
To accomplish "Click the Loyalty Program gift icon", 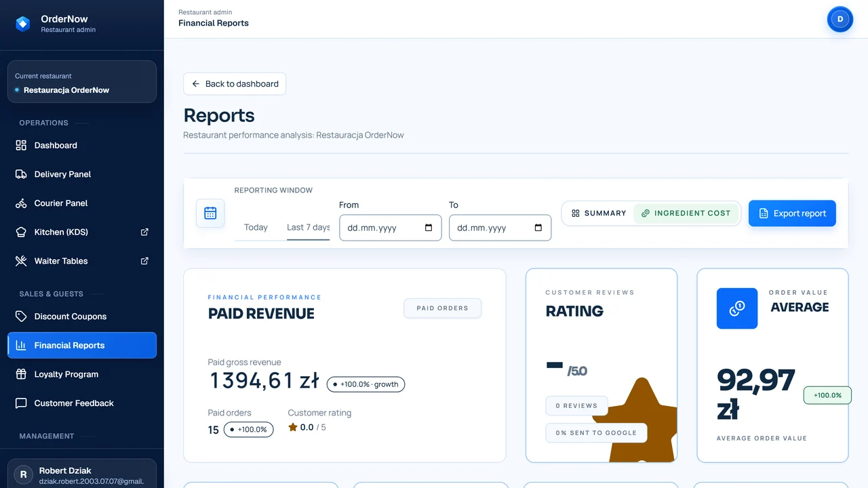I will point(21,374).
